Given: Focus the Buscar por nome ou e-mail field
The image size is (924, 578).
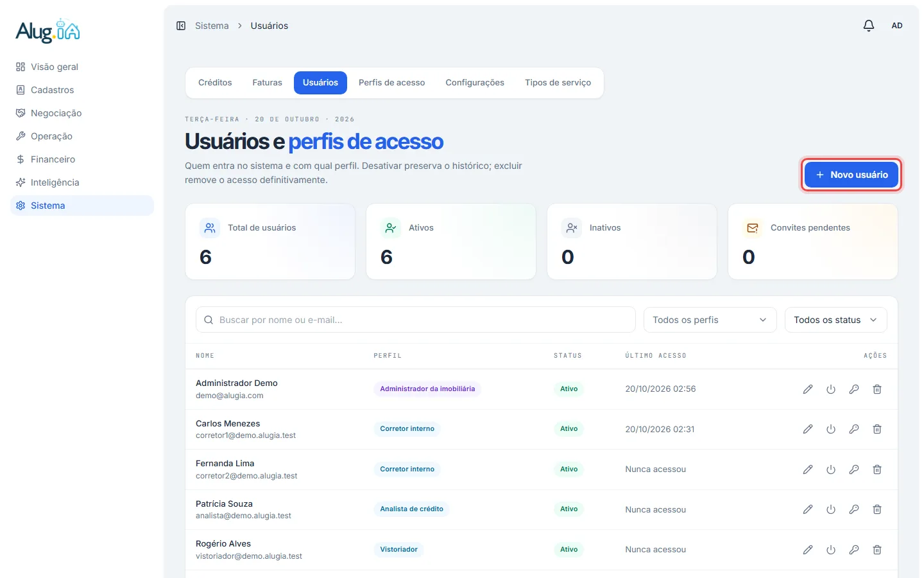Looking at the screenshot, I should coord(416,320).
